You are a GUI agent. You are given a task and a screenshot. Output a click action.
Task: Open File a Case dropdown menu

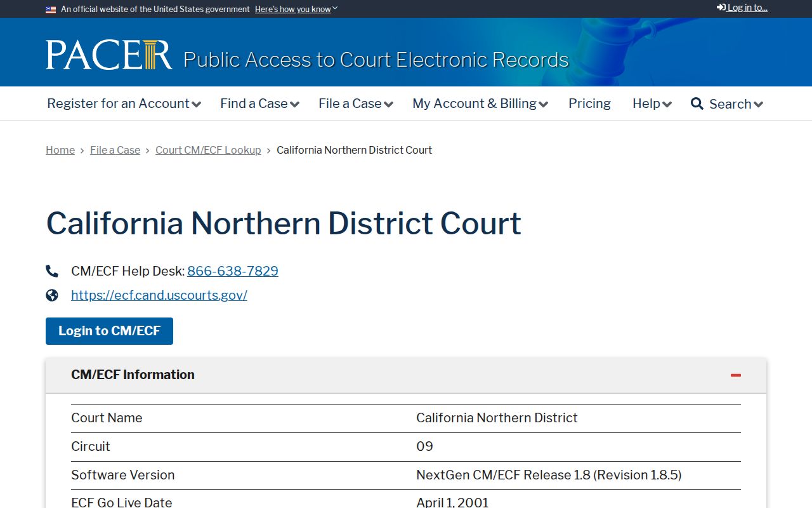(356, 104)
